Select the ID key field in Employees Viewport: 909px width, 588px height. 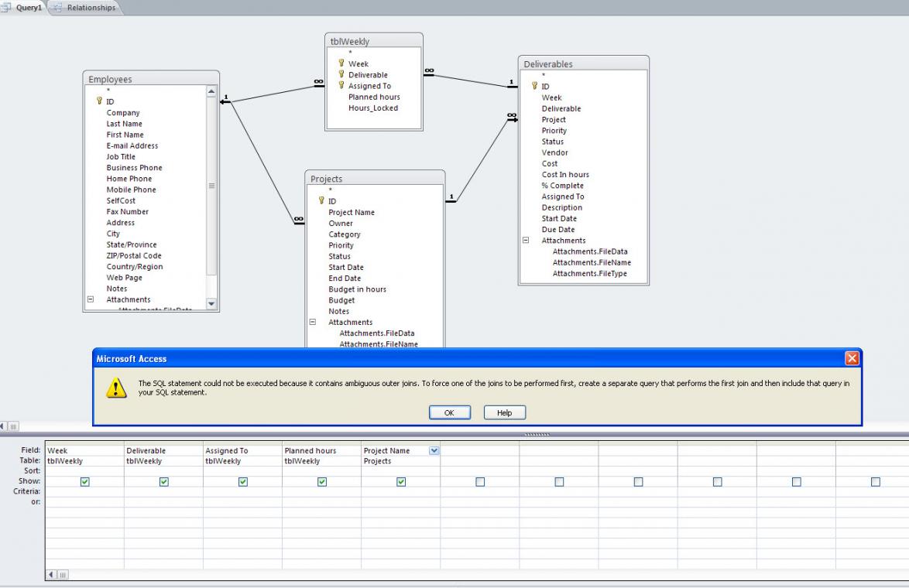pyautogui.click(x=110, y=101)
